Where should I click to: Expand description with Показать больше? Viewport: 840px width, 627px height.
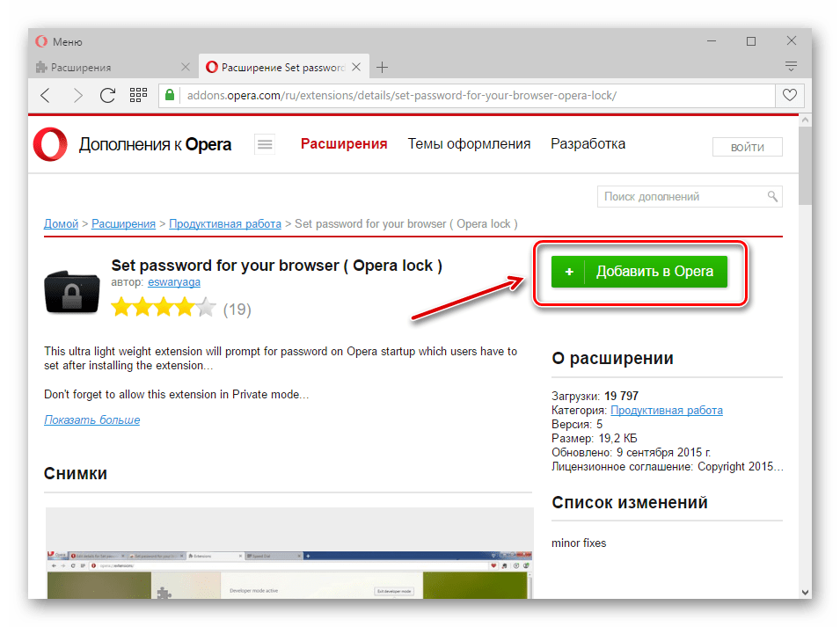point(92,419)
